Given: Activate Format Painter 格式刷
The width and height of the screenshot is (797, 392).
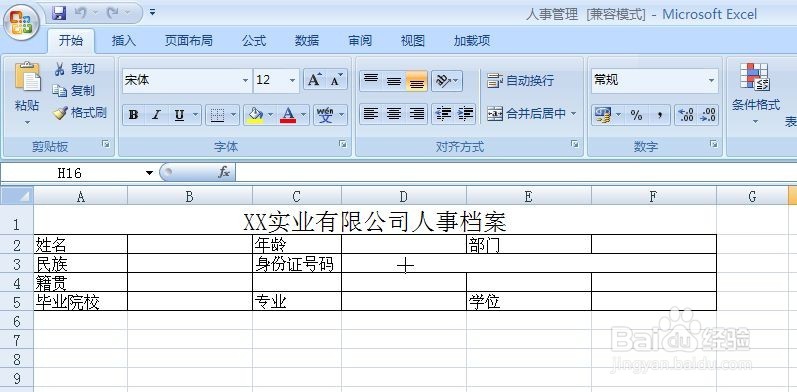Looking at the screenshot, I should pos(80,113).
